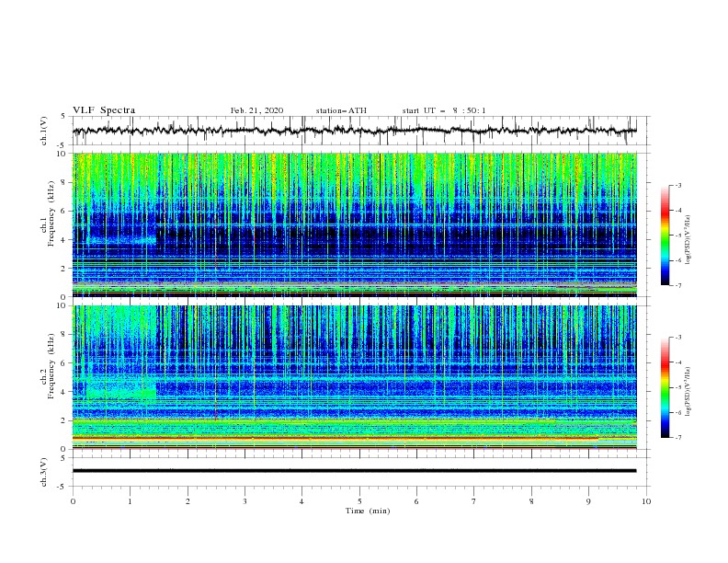The height and width of the screenshot is (563, 728).
Task: Click the ch.1 spectrogram plot
Action: pos(354,224)
